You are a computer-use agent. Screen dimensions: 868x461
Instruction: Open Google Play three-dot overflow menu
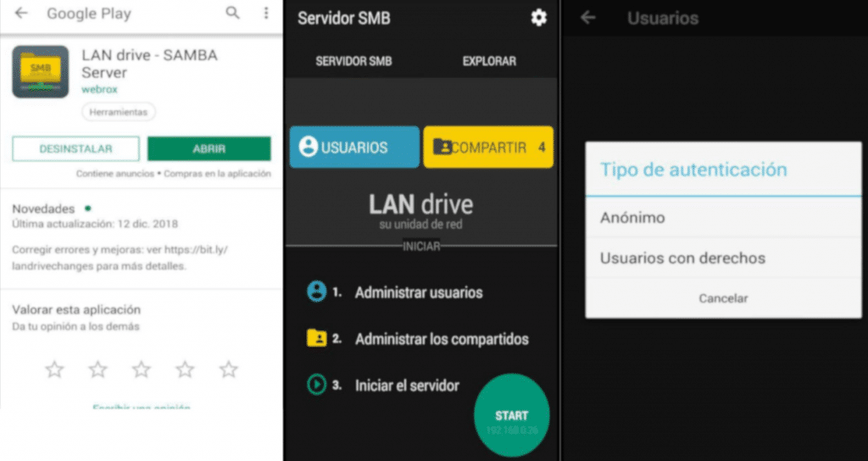[x=266, y=14]
